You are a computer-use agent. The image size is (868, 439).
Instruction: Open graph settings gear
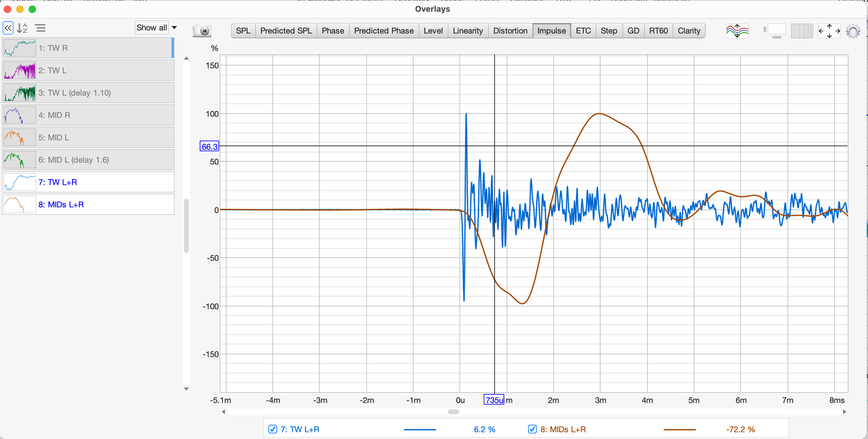click(853, 31)
